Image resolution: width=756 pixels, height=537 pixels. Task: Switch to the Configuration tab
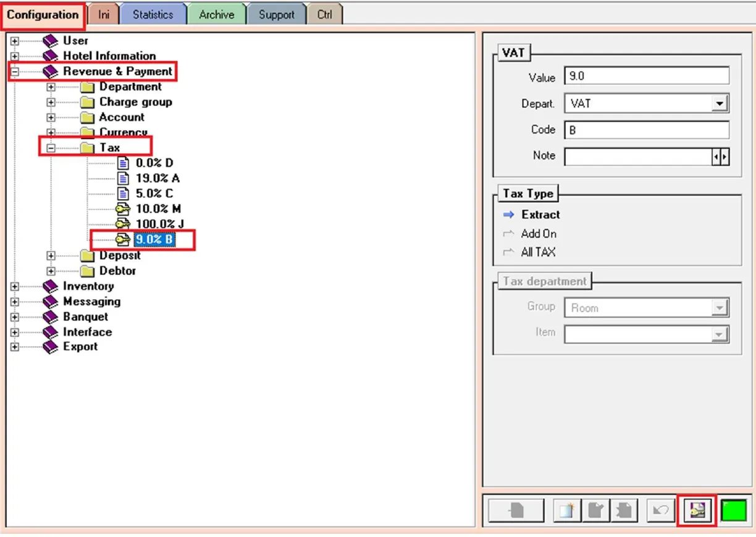[x=43, y=14]
